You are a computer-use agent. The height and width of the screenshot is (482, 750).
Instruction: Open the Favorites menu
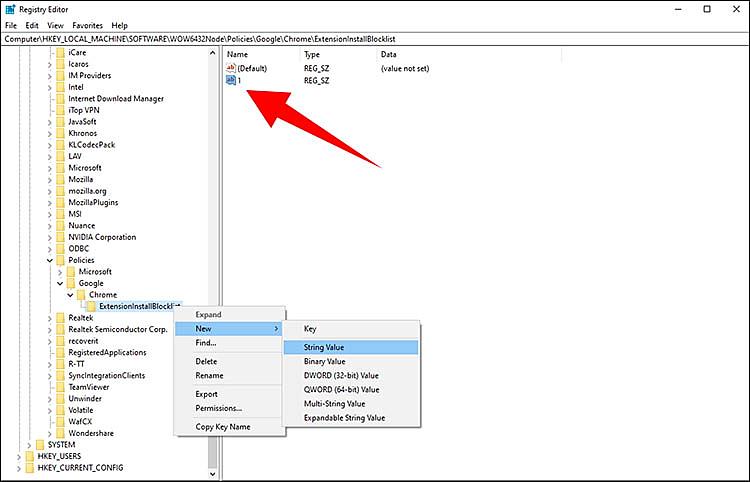pyautogui.click(x=88, y=25)
